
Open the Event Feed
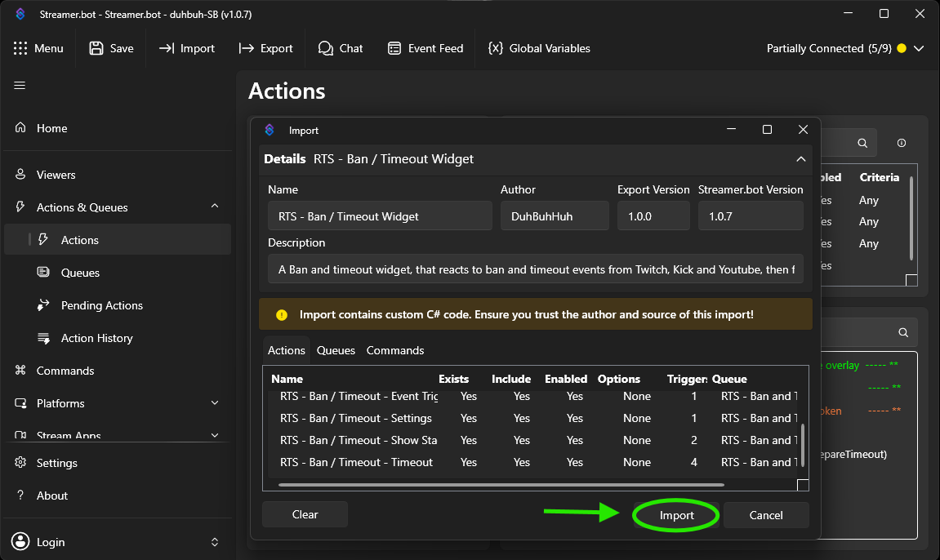click(x=425, y=48)
